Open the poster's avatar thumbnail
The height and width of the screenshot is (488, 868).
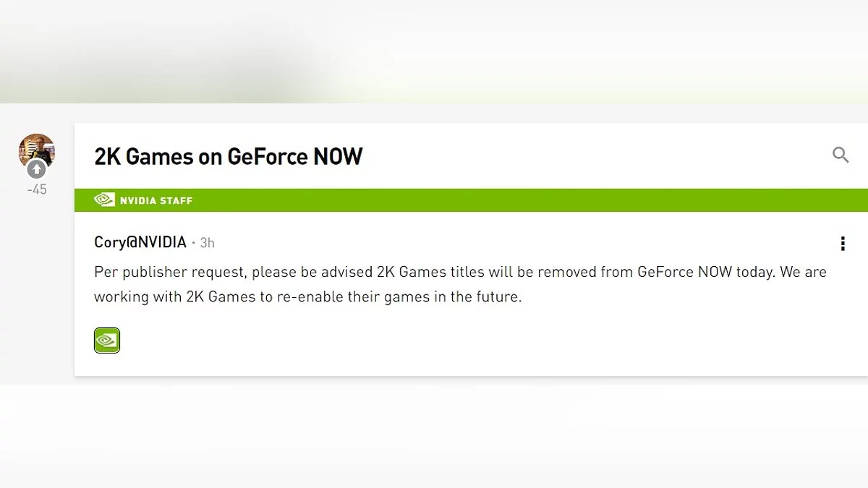click(x=37, y=149)
